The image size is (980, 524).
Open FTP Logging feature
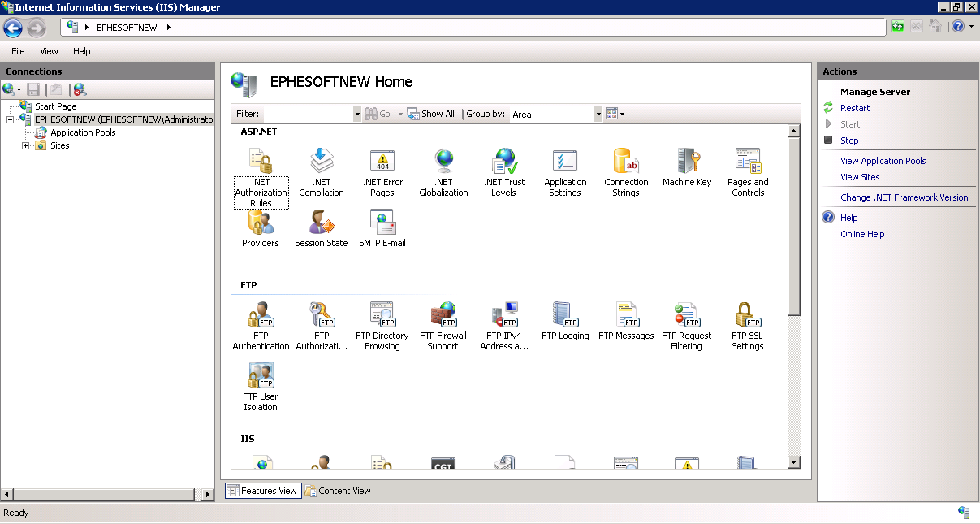pyautogui.click(x=565, y=321)
